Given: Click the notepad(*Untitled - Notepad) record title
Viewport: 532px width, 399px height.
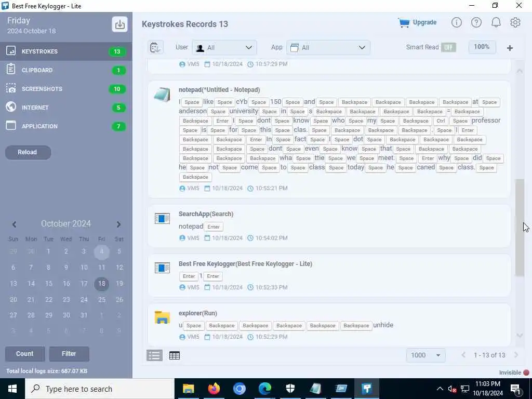Looking at the screenshot, I should pos(219,90).
